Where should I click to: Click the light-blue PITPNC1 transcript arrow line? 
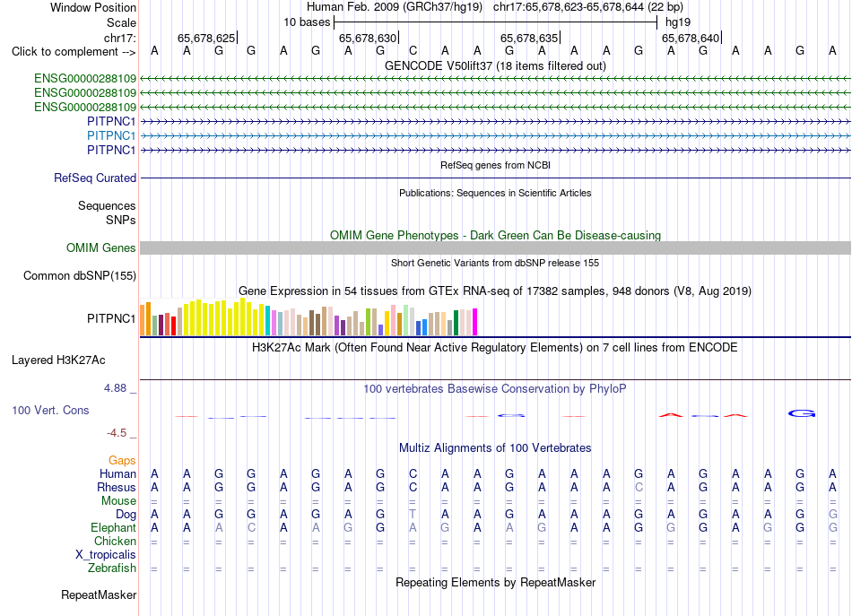click(x=495, y=135)
